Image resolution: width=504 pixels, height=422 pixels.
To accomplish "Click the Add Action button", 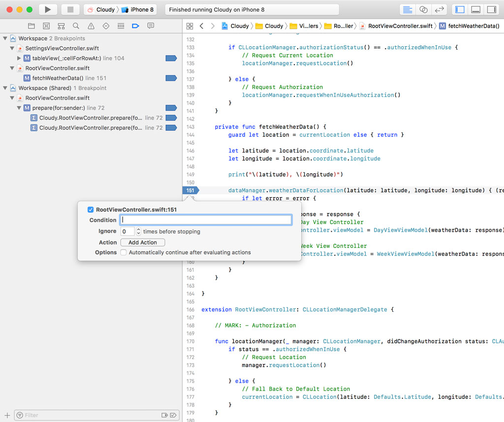I will 142,242.
